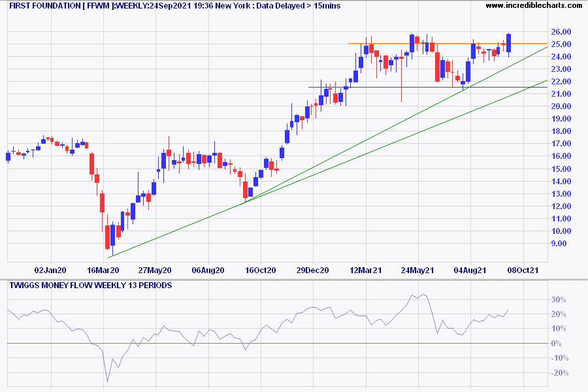Click the 04Aug21 date axis label
588x392 pixels.
(x=470, y=270)
